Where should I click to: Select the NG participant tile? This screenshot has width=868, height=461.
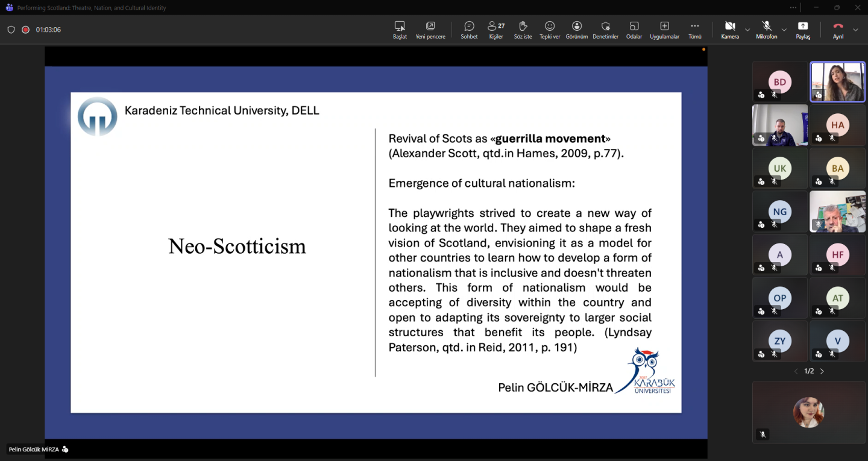(780, 212)
